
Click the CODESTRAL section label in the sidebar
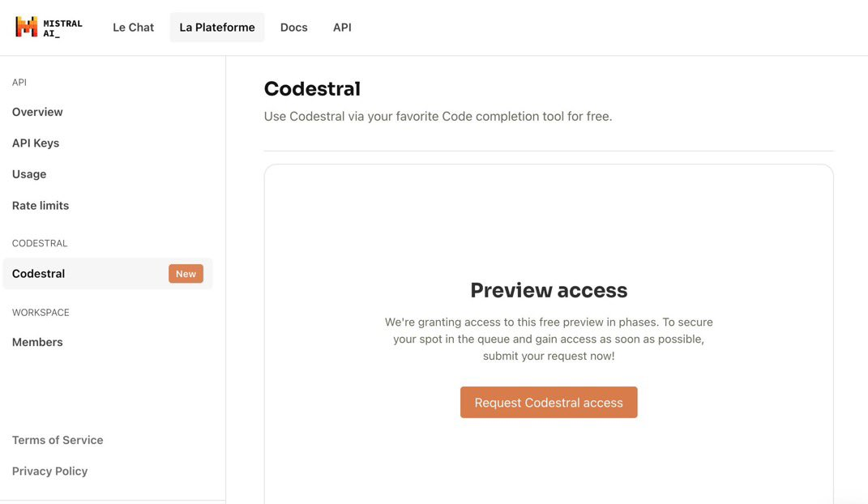point(40,243)
